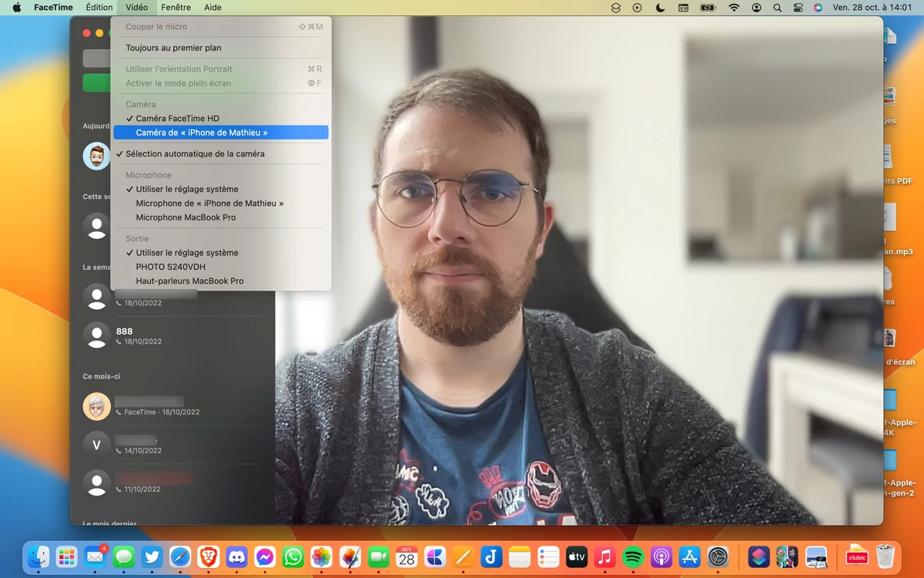Toggle Sélection automatique de la caméra

pyautogui.click(x=221, y=154)
